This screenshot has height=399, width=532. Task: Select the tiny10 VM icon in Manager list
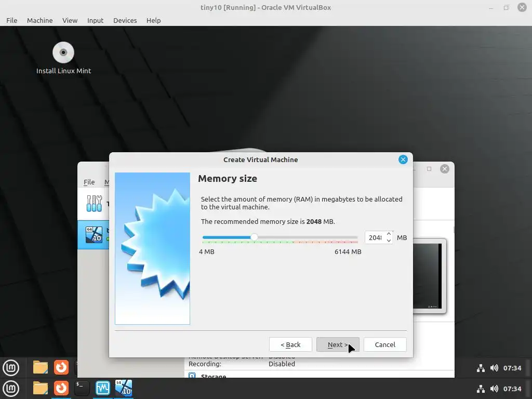(94, 235)
